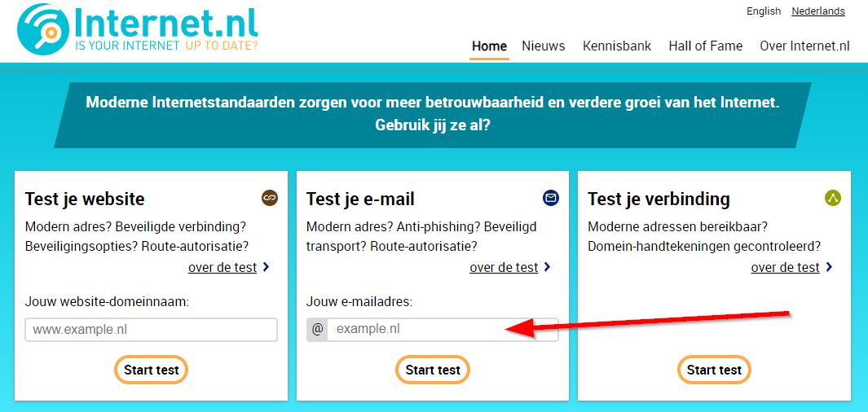Click the Internet.nl logo
This screenshot has width=868, height=412.
pos(137,29)
